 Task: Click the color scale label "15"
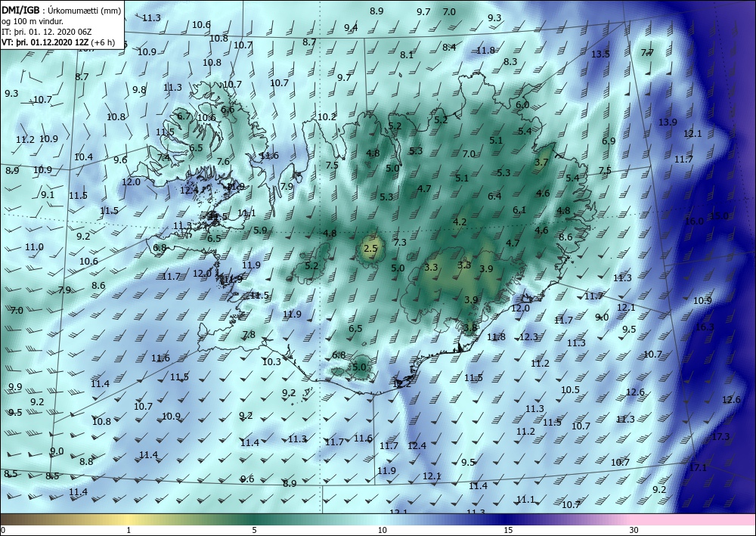pos(508,531)
